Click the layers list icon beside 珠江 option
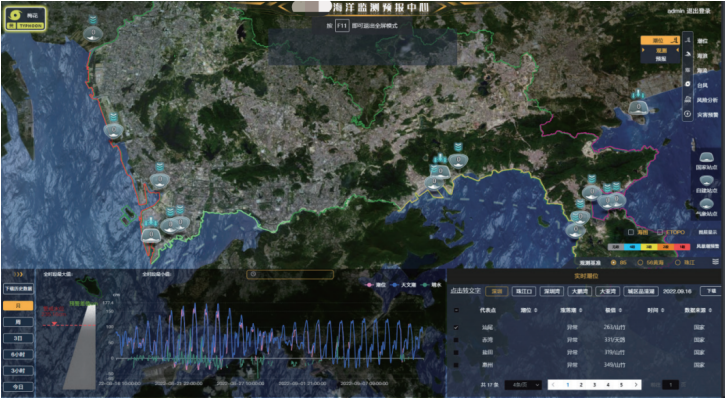726x398 pixels. tap(716, 262)
